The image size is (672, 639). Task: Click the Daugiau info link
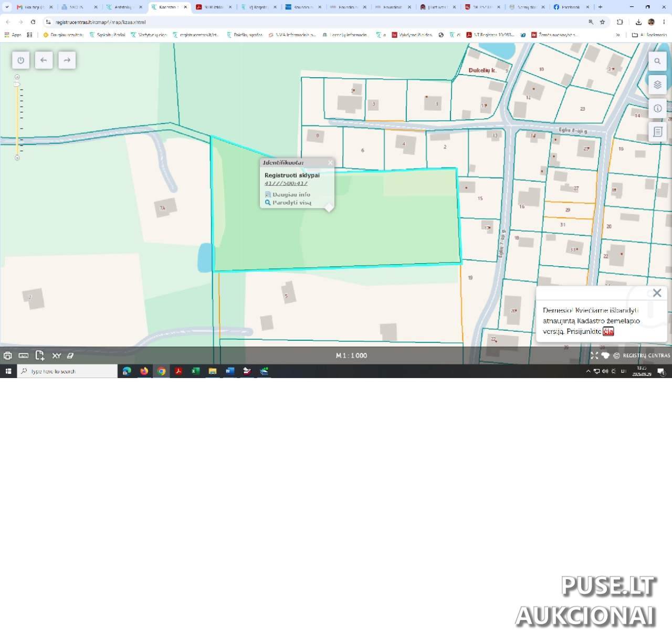pos(291,194)
